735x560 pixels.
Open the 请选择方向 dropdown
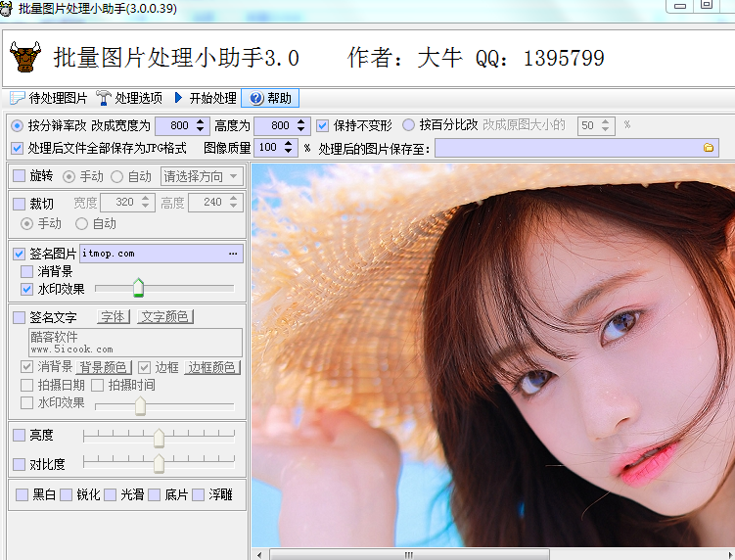[202, 176]
